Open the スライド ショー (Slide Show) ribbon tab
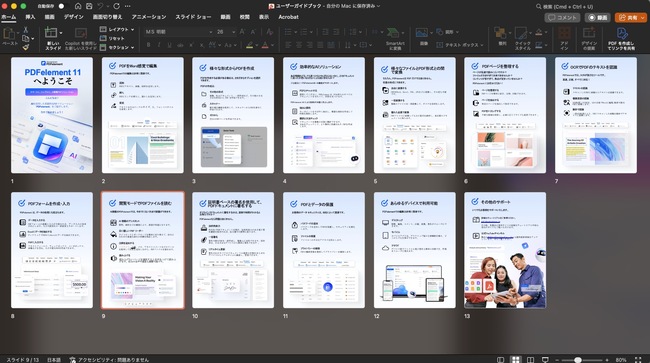Screen dimensions: 650x363 click(193, 17)
